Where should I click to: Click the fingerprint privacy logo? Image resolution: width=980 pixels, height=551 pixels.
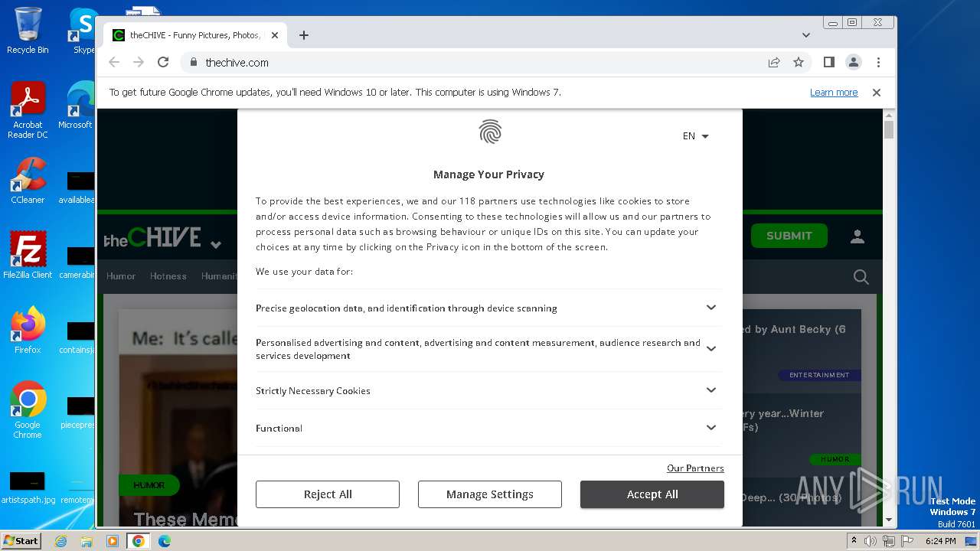pos(490,132)
